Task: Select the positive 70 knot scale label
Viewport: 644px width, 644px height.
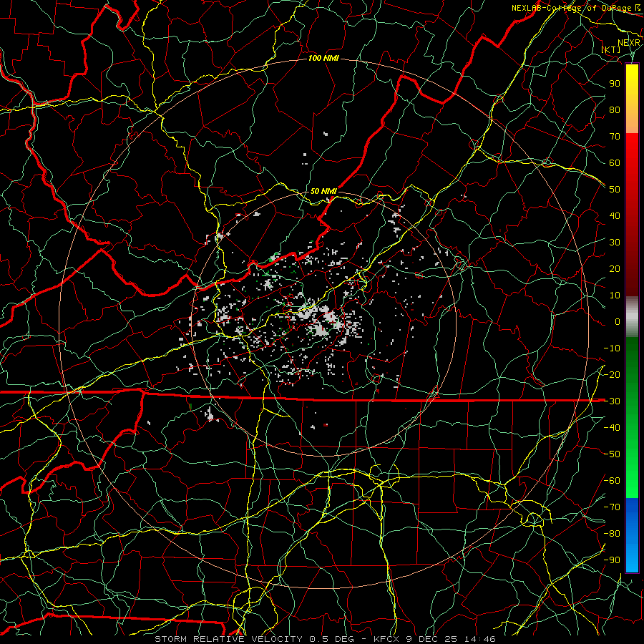Action: pyautogui.click(x=615, y=137)
